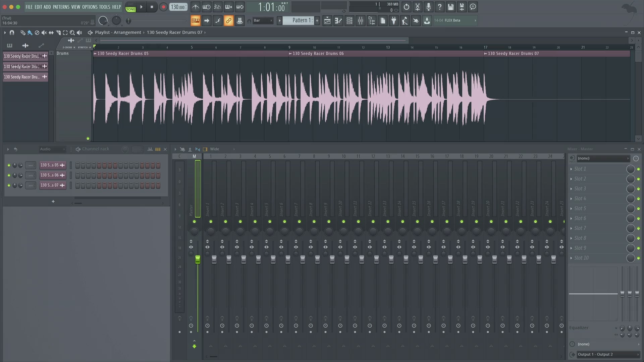Open mixer input (none) dropdown at top

603,158
